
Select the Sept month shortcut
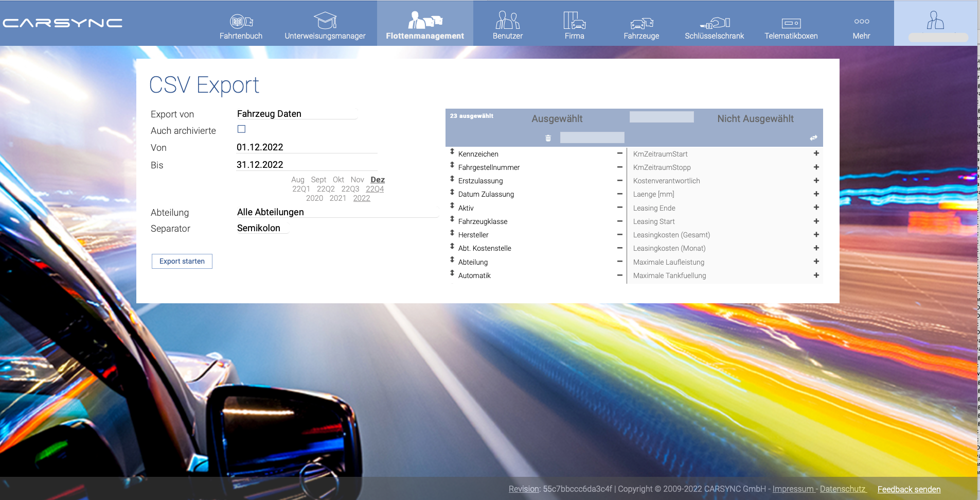click(318, 180)
